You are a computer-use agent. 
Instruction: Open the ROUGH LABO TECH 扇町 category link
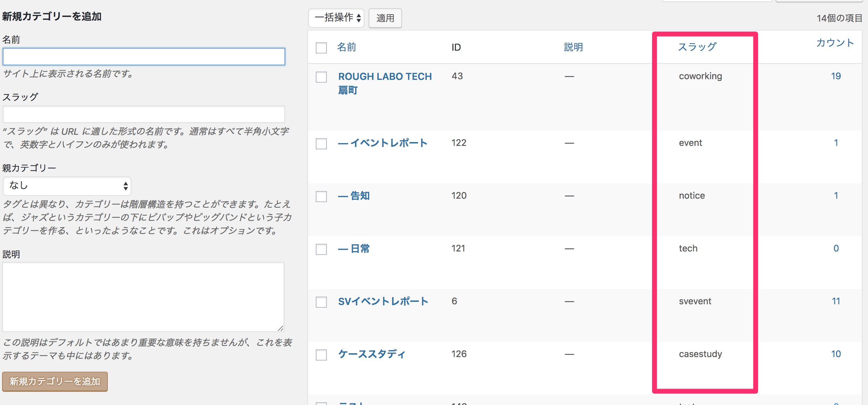click(385, 83)
